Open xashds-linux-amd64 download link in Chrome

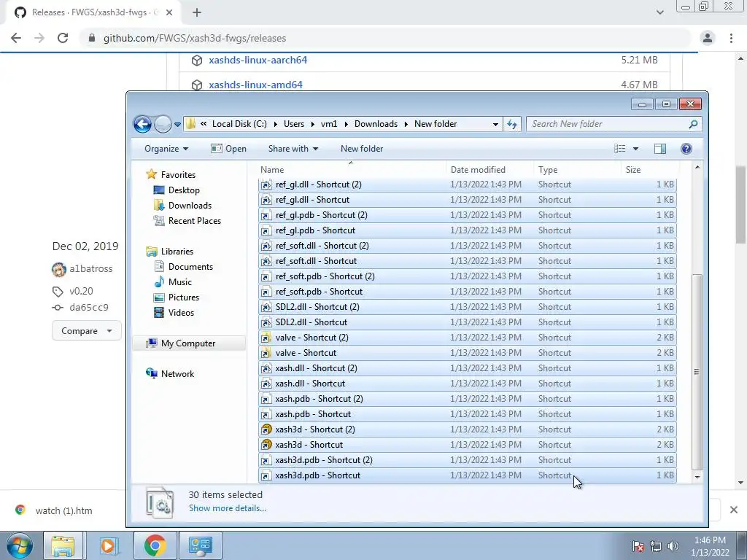click(255, 85)
